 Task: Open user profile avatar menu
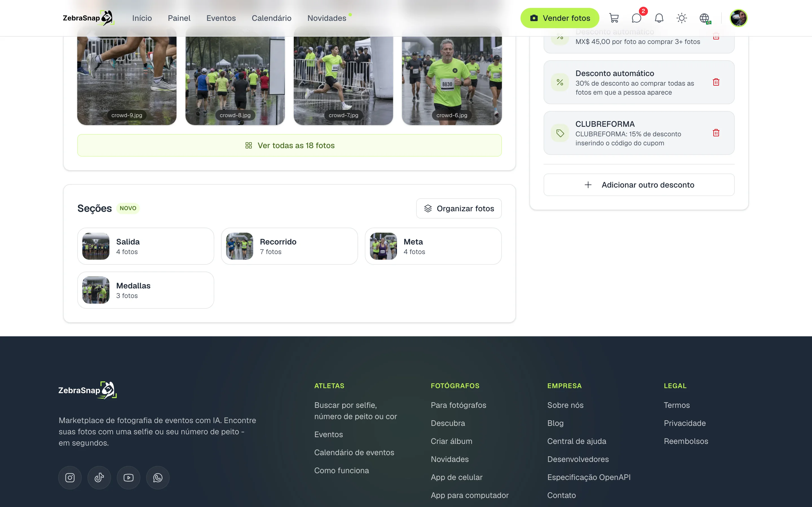pyautogui.click(x=738, y=18)
